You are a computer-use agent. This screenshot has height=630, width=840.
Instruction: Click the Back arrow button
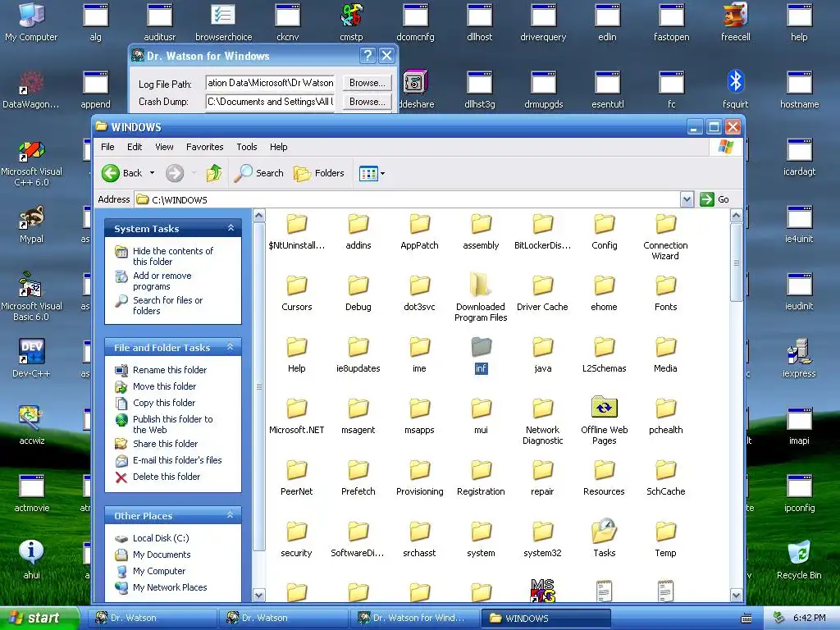(122, 173)
